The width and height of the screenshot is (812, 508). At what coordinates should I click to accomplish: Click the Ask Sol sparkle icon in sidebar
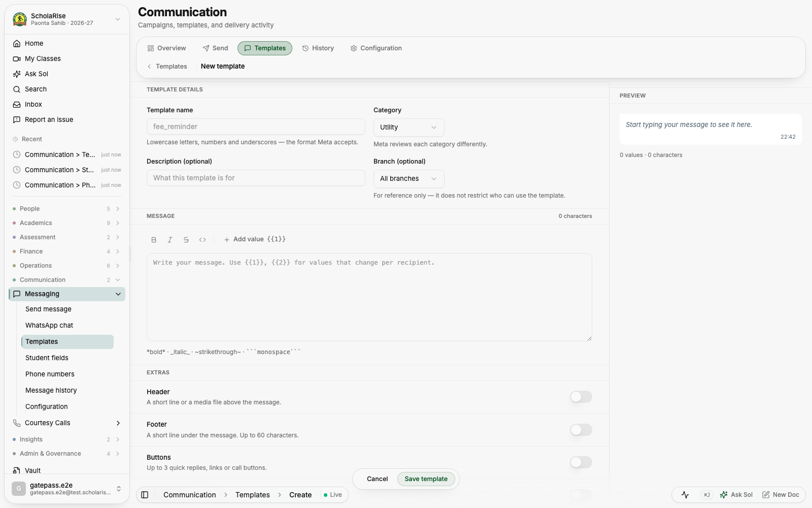[17, 74]
